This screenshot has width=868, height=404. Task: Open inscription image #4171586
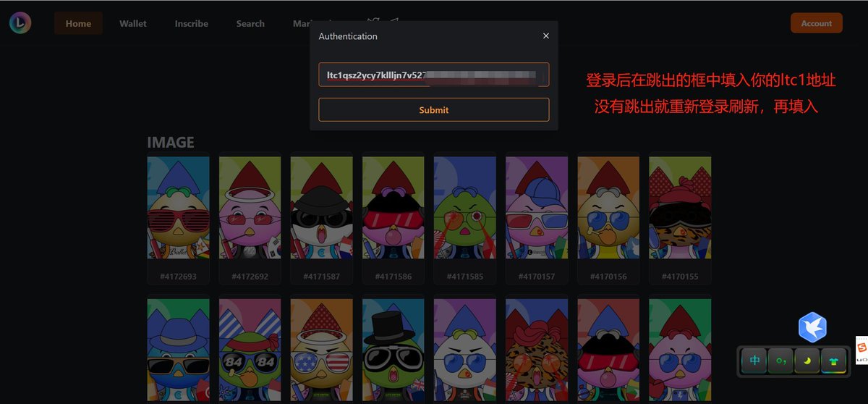click(x=393, y=208)
